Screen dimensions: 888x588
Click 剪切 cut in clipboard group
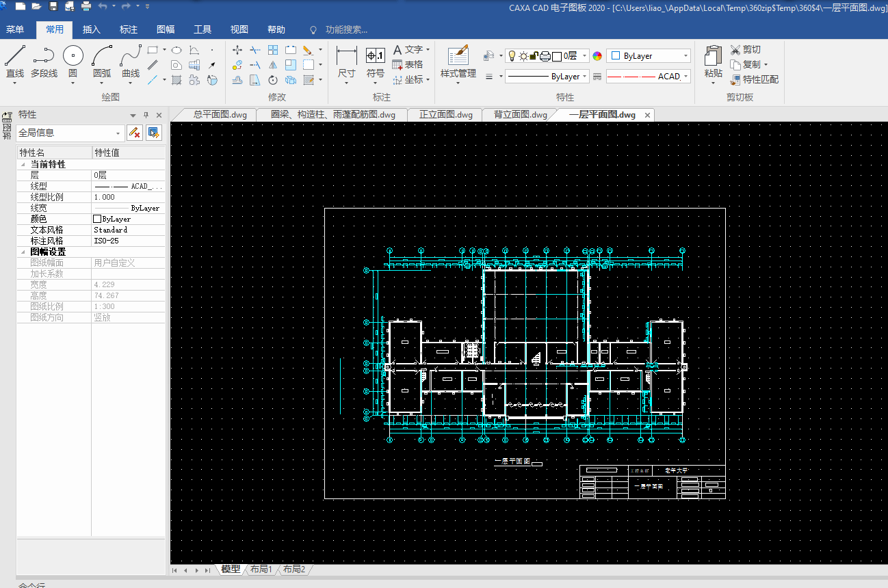(x=746, y=49)
